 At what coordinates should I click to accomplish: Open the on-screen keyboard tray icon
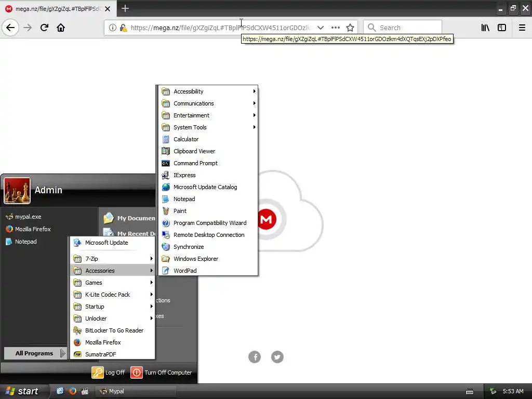tap(470, 392)
